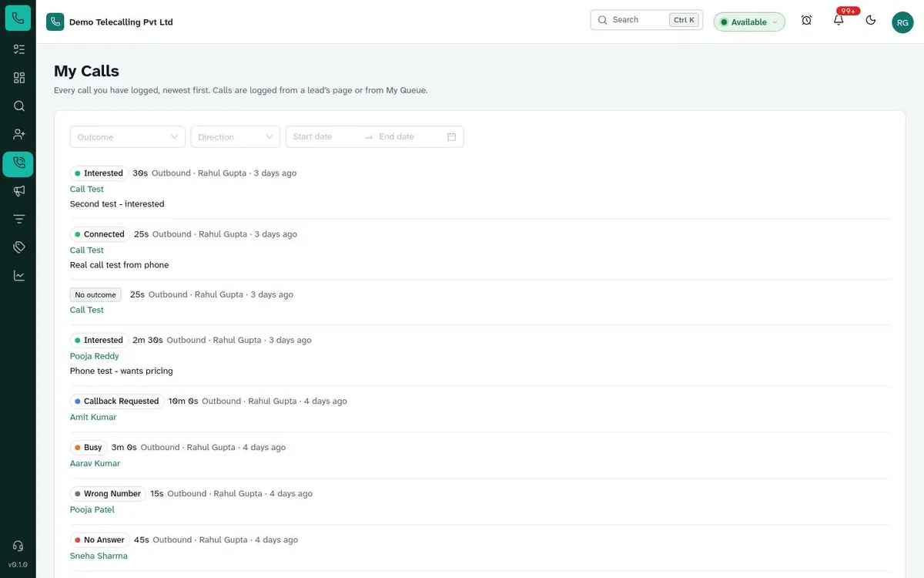Open Sneha Sharma lead link

coord(99,556)
